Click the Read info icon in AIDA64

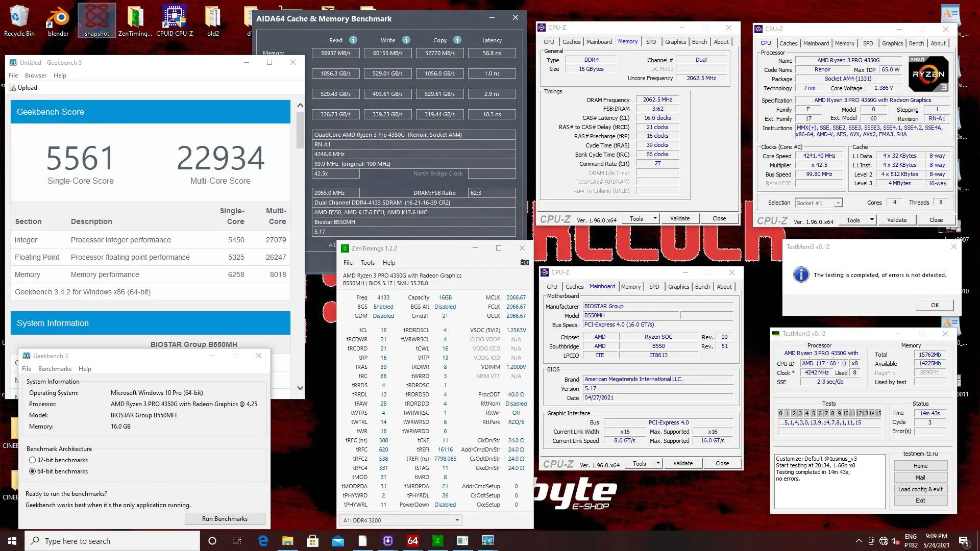click(x=353, y=40)
